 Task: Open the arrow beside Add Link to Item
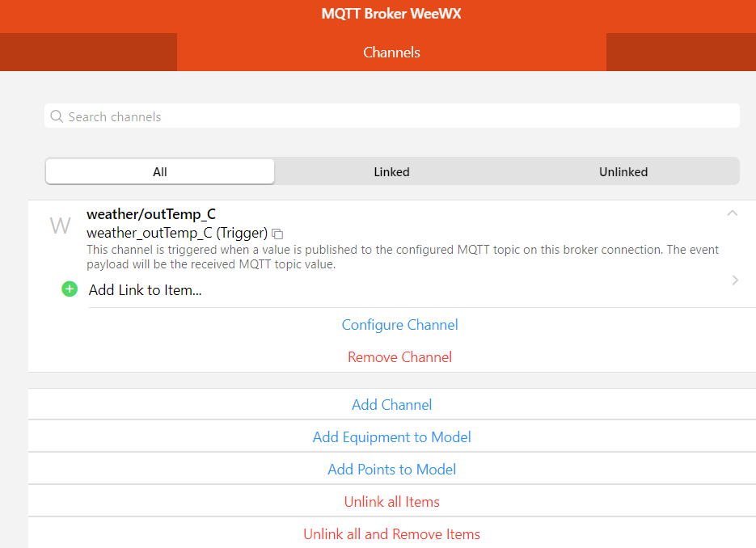(734, 280)
